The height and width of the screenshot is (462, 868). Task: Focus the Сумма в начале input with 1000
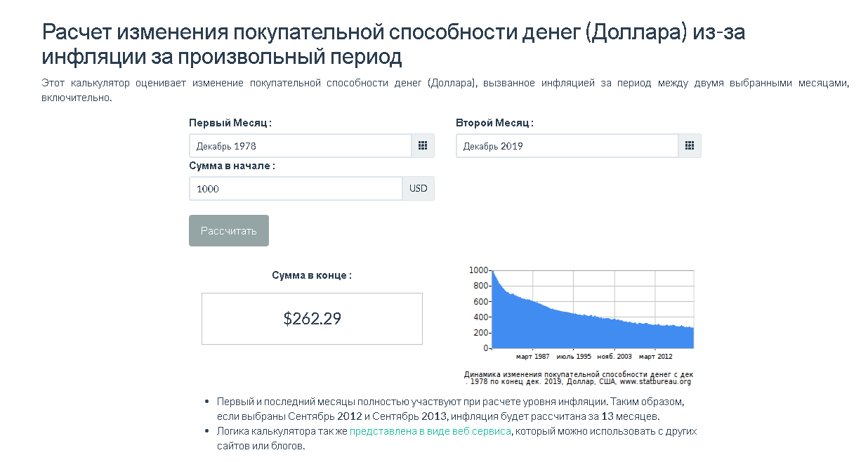point(296,189)
